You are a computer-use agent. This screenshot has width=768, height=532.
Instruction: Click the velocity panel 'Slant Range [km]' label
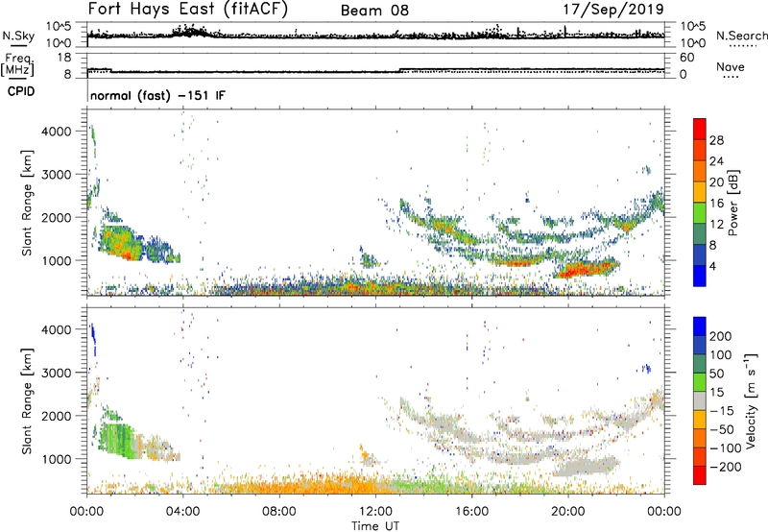click(27, 401)
